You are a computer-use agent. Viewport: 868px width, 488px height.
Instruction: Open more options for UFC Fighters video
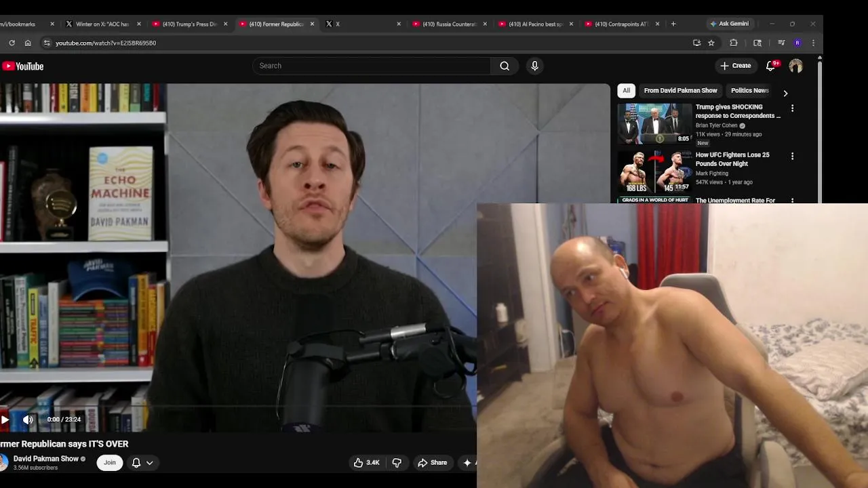coord(792,157)
